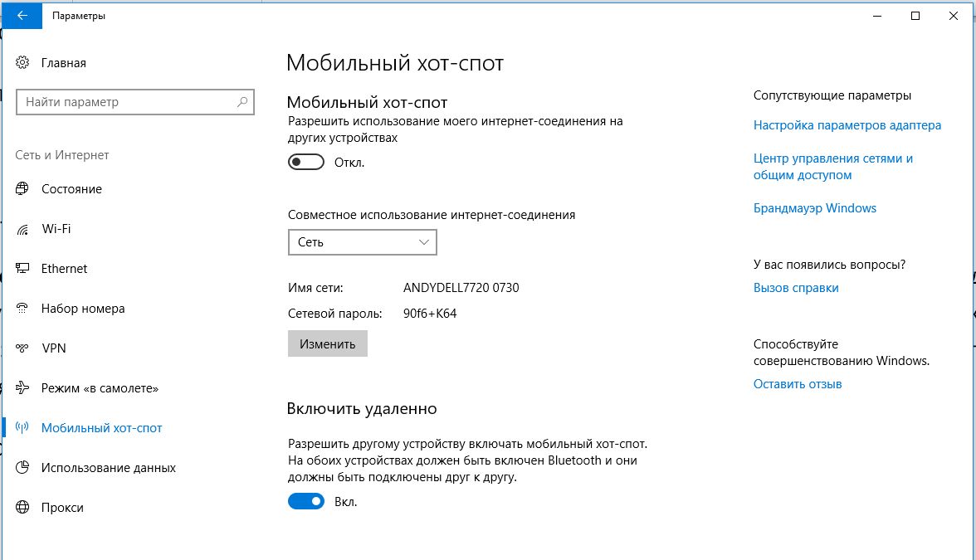Open the Брандмауэр Windows link

coord(815,207)
